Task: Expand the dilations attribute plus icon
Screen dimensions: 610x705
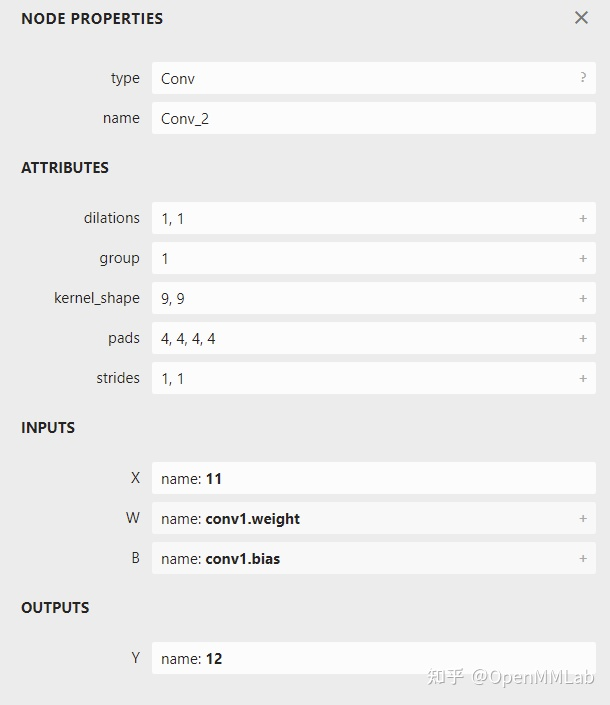Action: point(583,219)
